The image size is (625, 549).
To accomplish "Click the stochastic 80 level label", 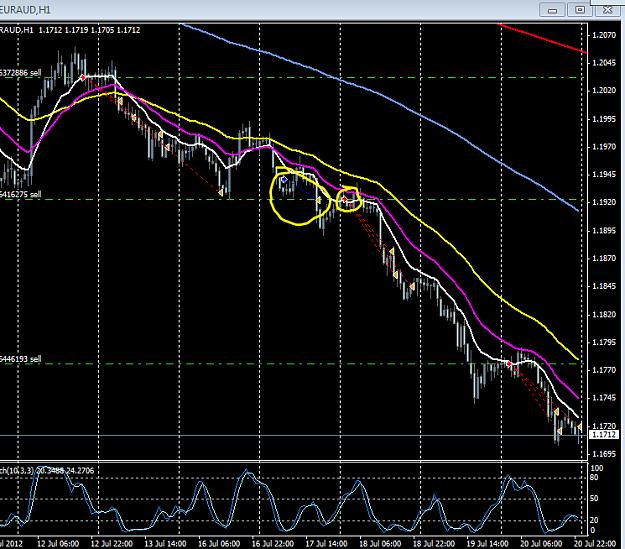I will tap(594, 477).
